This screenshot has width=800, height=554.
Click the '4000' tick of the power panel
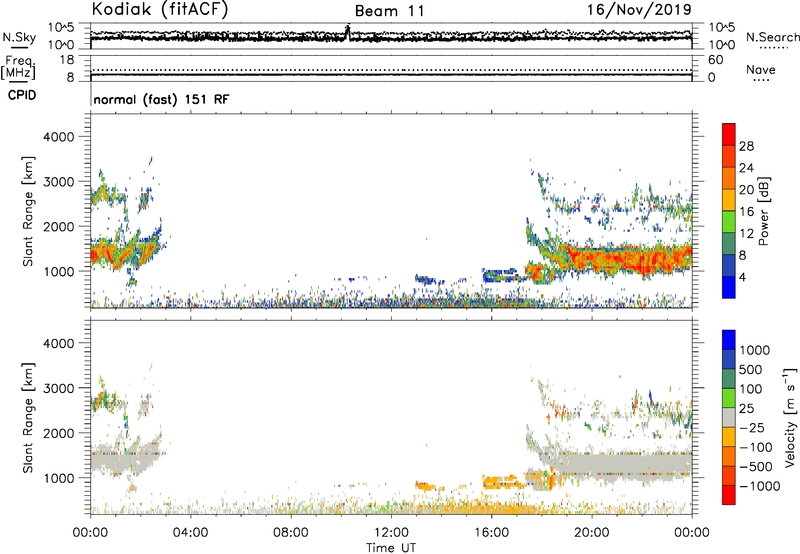click(x=59, y=137)
